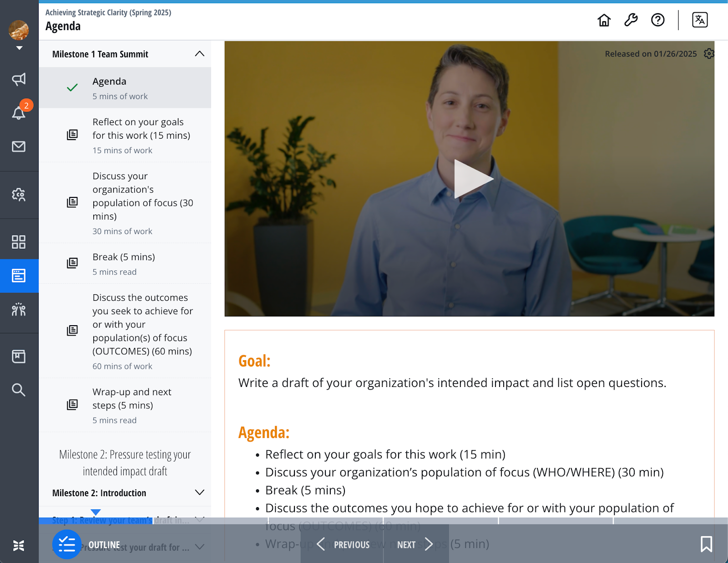The height and width of the screenshot is (563, 728).
Task: Click the home icon in header
Action: pyautogui.click(x=604, y=20)
